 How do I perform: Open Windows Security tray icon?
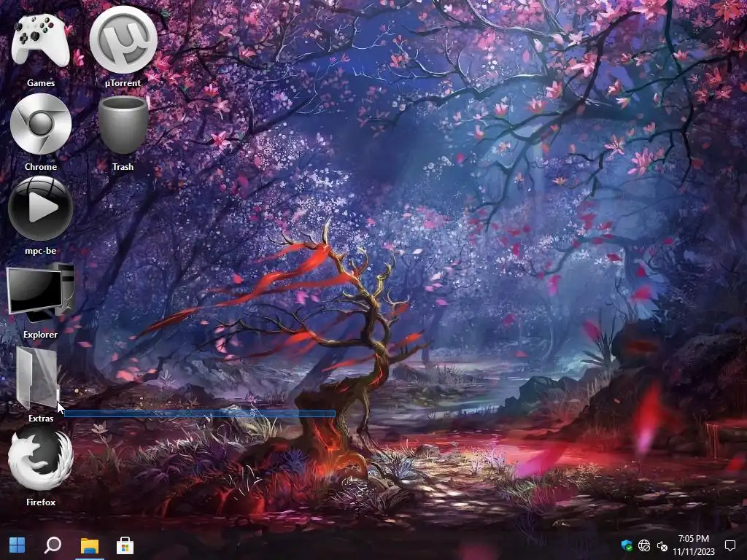(x=627, y=545)
